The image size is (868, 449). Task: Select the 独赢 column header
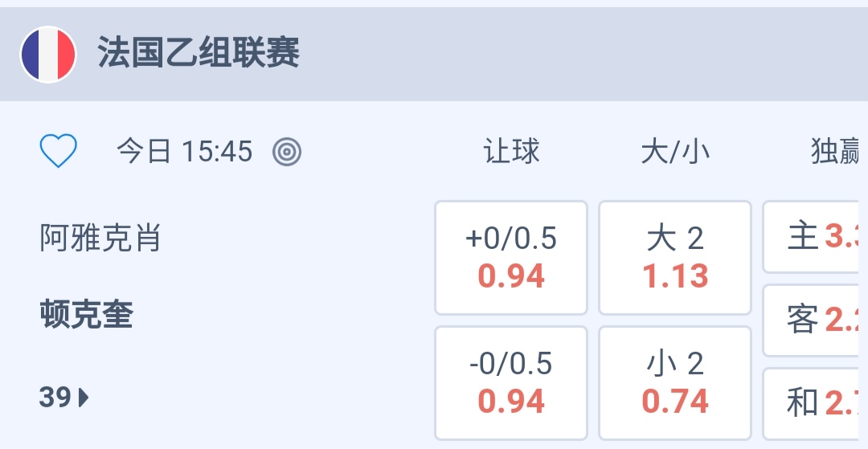tap(836, 151)
